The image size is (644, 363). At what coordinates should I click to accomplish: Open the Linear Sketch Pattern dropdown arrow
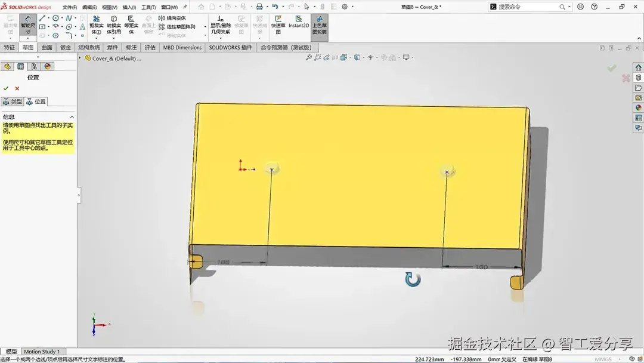pos(205,27)
